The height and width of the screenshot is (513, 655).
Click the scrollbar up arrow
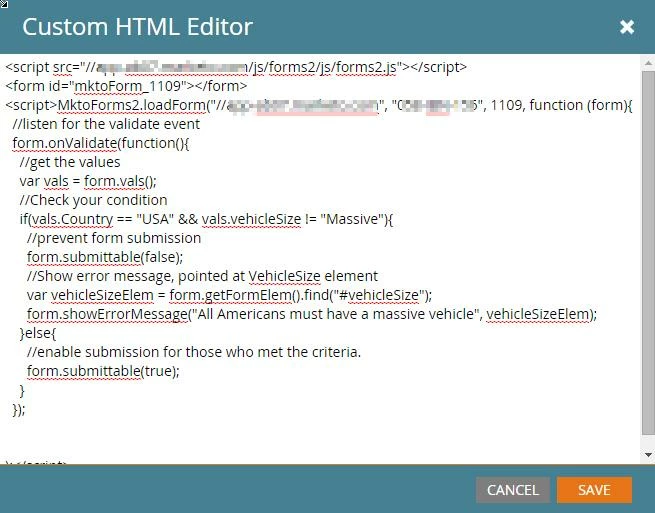pos(648,63)
